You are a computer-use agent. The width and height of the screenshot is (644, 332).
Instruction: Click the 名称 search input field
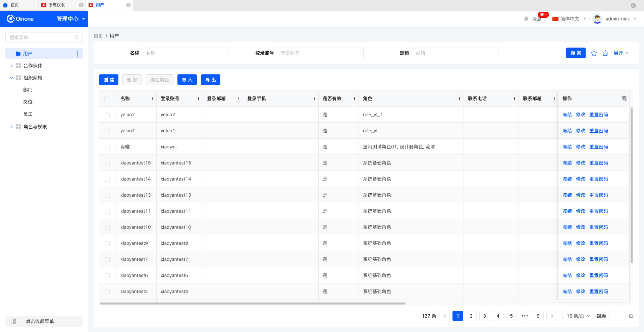[x=185, y=53]
